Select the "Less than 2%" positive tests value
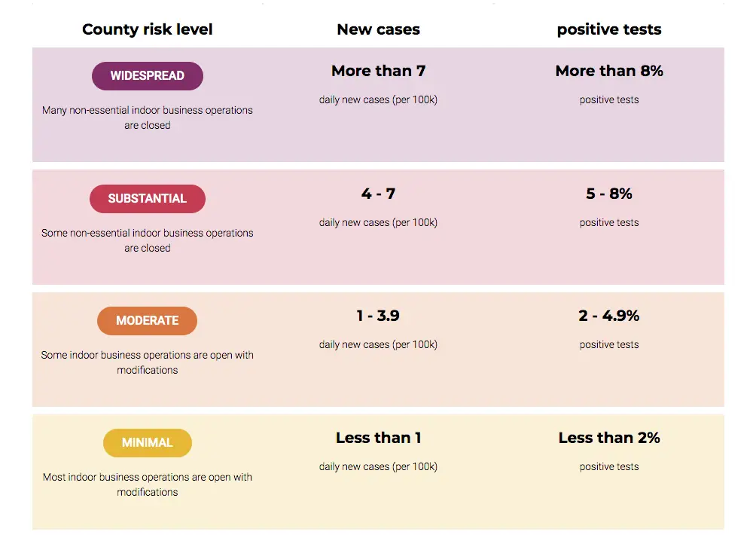The width and height of the screenshot is (756, 550). (x=609, y=438)
